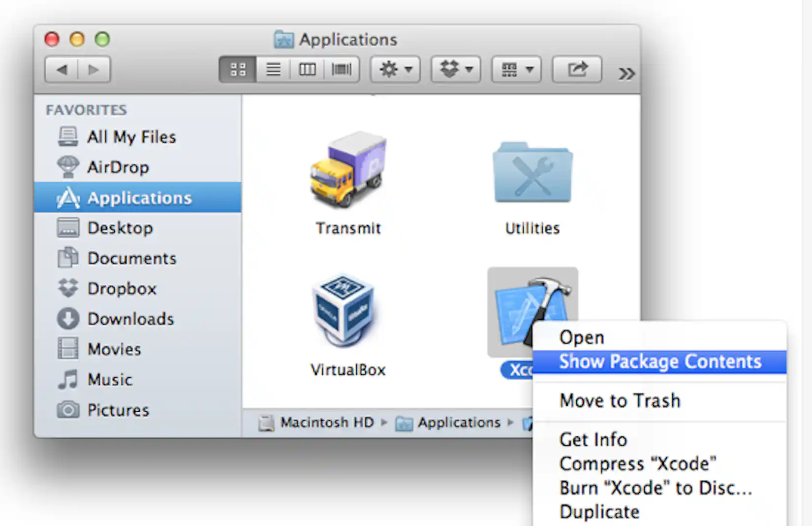Click the Dropbox box icon in sidebar
The width and height of the screenshot is (812, 526).
pos(68,288)
